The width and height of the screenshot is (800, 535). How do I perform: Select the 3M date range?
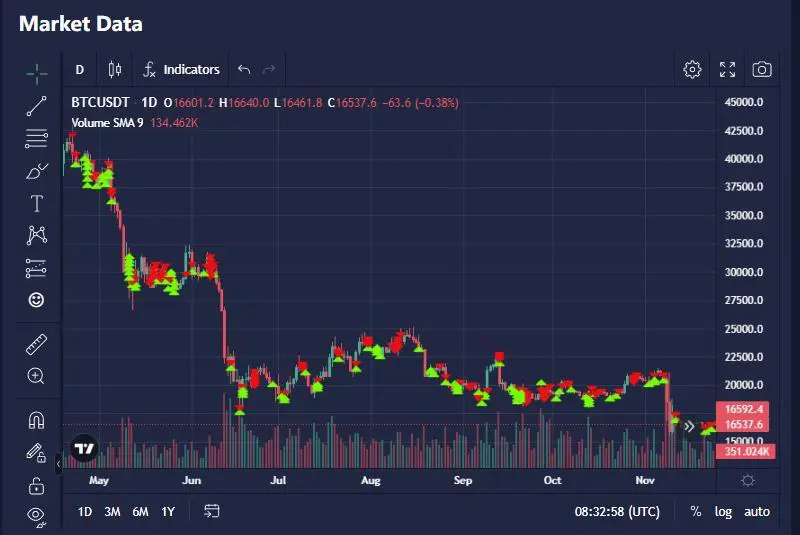click(112, 511)
